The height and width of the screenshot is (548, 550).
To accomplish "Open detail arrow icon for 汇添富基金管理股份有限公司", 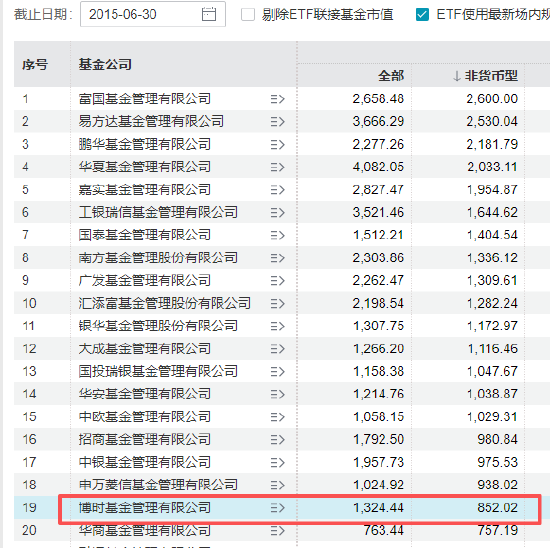I will pos(277,303).
